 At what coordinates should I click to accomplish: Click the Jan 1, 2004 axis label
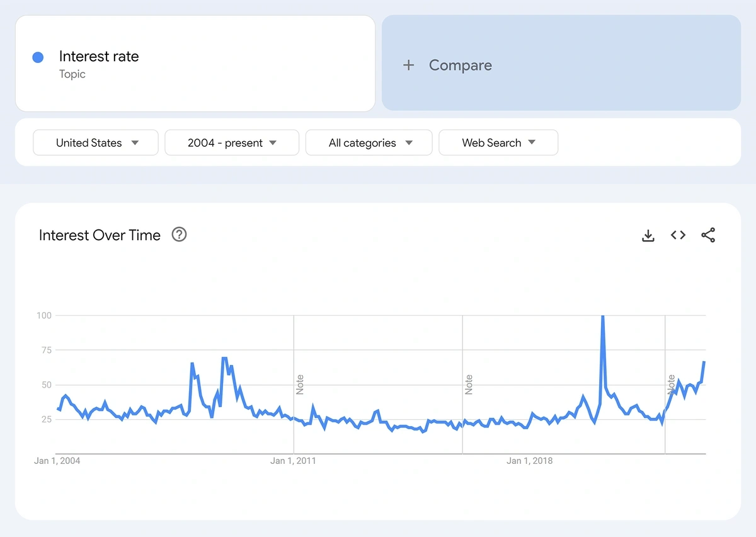[x=57, y=461]
